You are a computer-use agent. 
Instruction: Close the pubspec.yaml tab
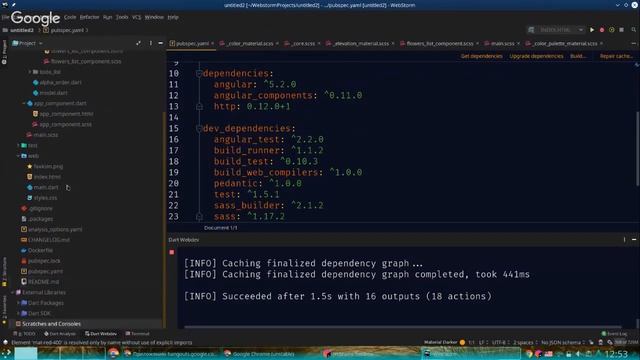click(x=212, y=43)
